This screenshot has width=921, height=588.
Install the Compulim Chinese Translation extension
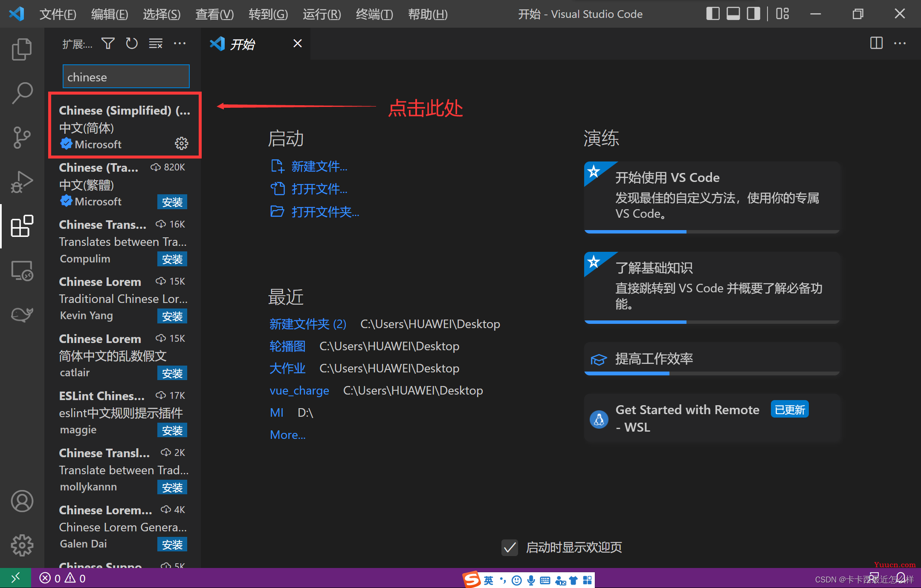(x=172, y=259)
